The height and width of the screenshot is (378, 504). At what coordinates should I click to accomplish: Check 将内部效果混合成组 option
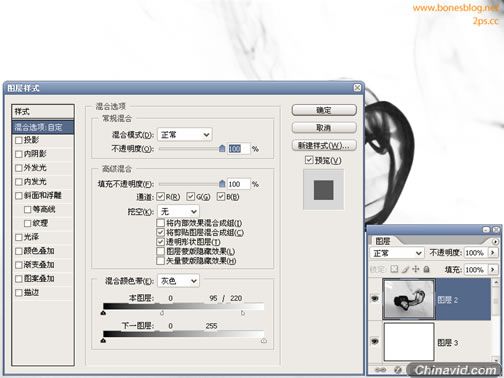tap(160, 223)
